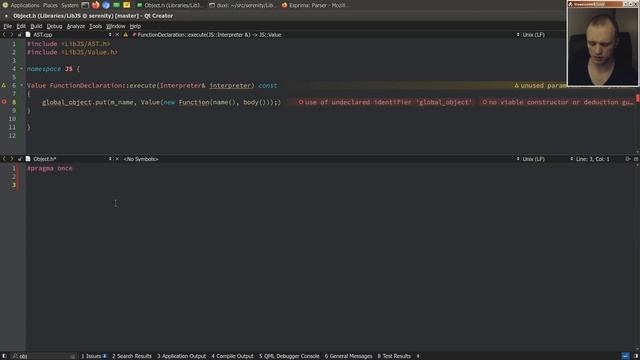Click the warning triangle icon in AST.cpp toolbar
This screenshot has height=360, width=640.
pyautogui.click(x=126, y=35)
